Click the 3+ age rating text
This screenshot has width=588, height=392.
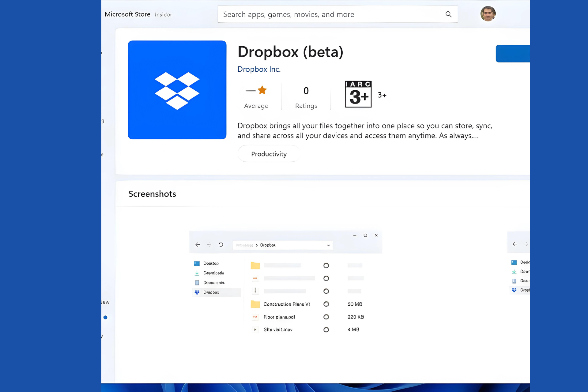click(382, 95)
